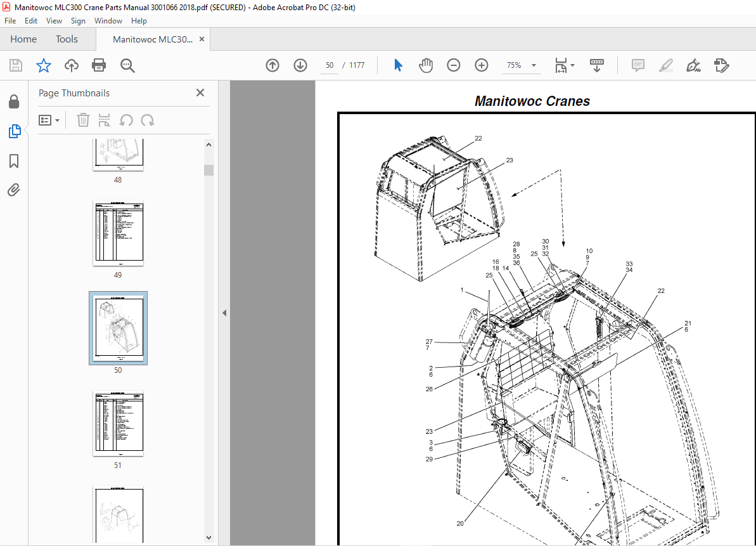Toggle Page Thumbnails sidebar icon

pos(15,131)
